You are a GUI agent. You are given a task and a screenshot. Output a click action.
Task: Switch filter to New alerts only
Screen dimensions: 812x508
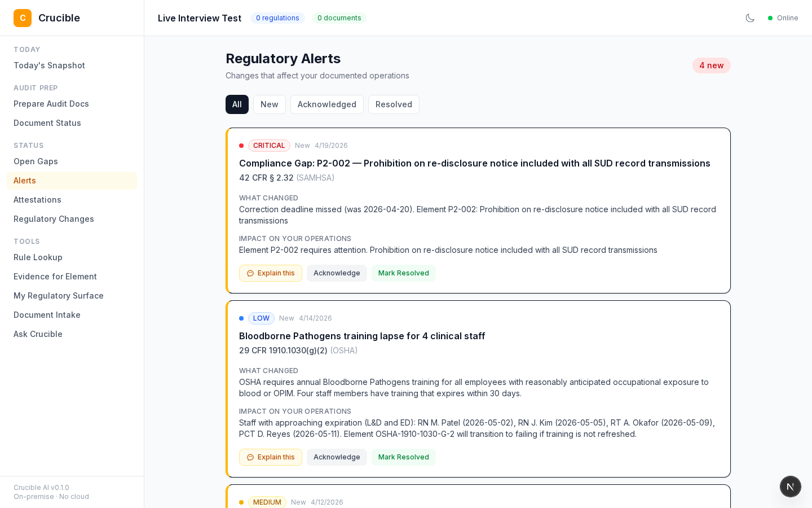pyautogui.click(x=269, y=104)
